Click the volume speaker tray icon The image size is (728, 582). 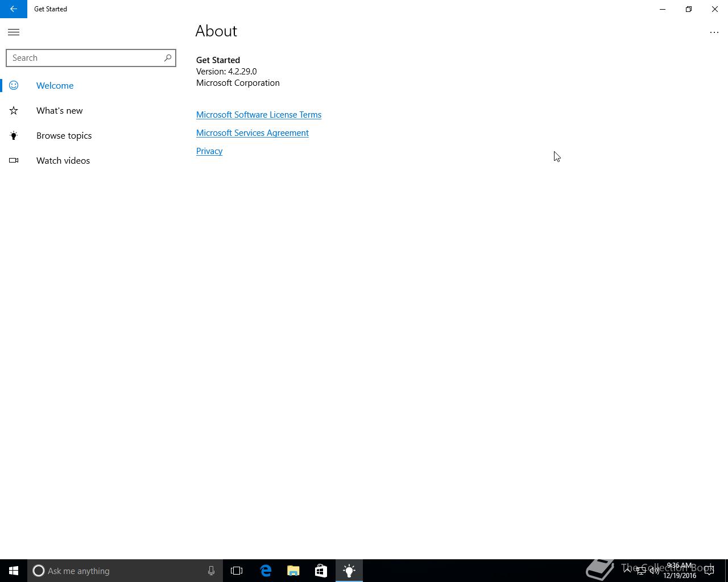pos(655,571)
